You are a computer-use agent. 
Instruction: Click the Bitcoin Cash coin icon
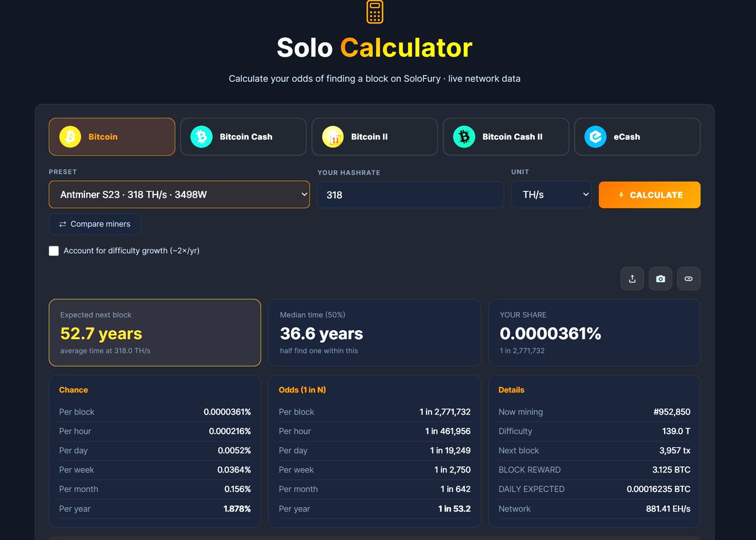click(202, 137)
